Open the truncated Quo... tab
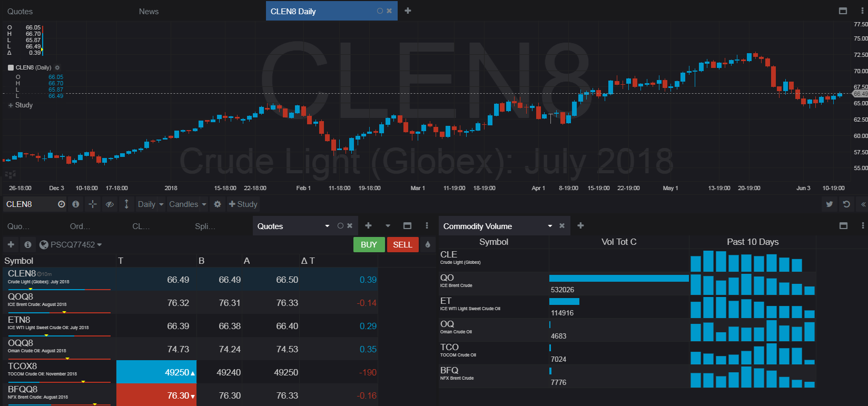This screenshot has width=868, height=406. [x=18, y=226]
